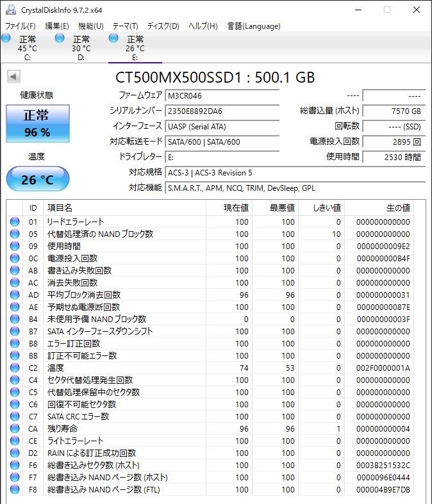Click the しきい値 column header
Screen dimensions: 432x504
pos(321,208)
